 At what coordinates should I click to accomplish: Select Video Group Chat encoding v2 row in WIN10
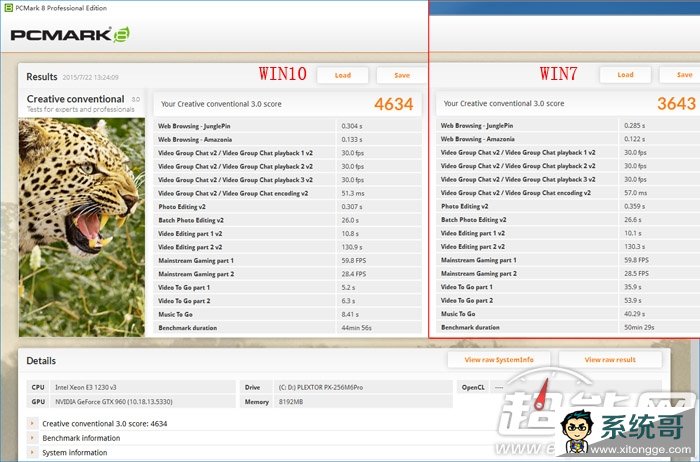(288, 193)
